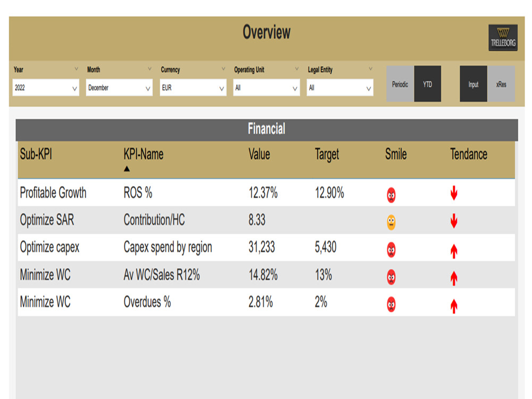The image size is (532, 399).
Task: Click the Trelleborg logo
Action: pyautogui.click(x=502, y=37)
